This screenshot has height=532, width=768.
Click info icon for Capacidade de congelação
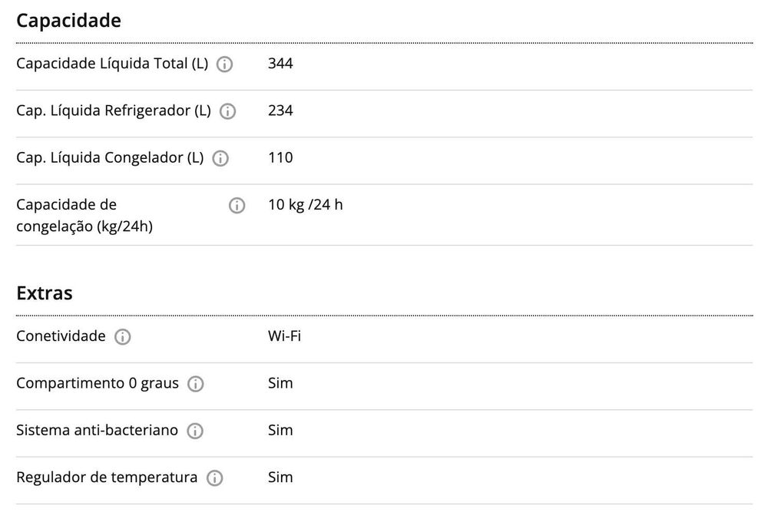237,205
